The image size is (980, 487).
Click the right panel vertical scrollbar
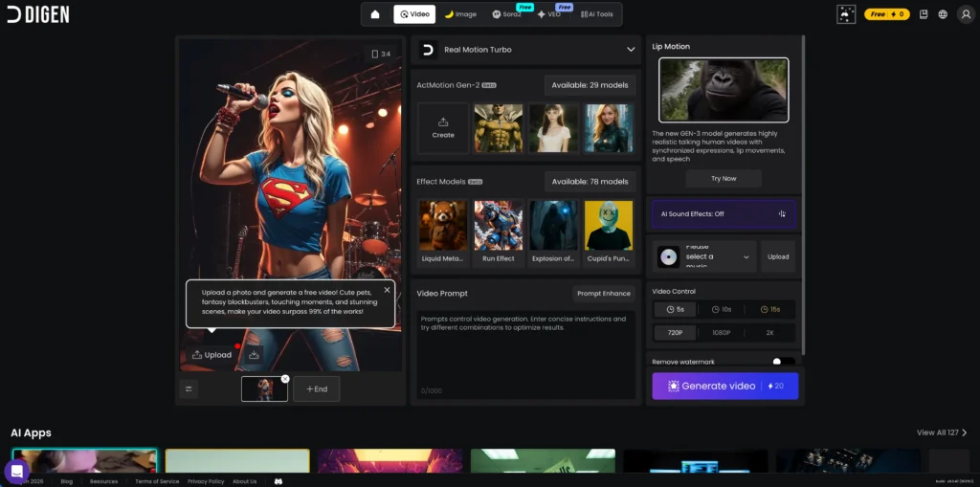point(804,191)
